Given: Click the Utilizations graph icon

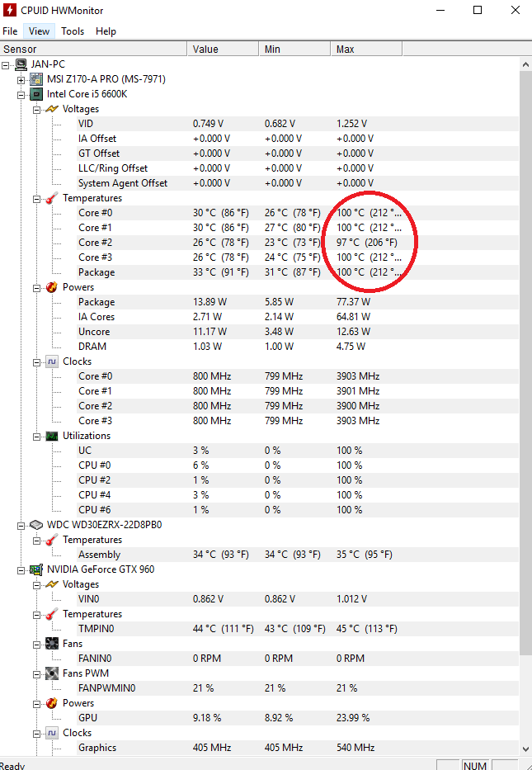Looking at the screenshot, I should click(x=52, y=436).
